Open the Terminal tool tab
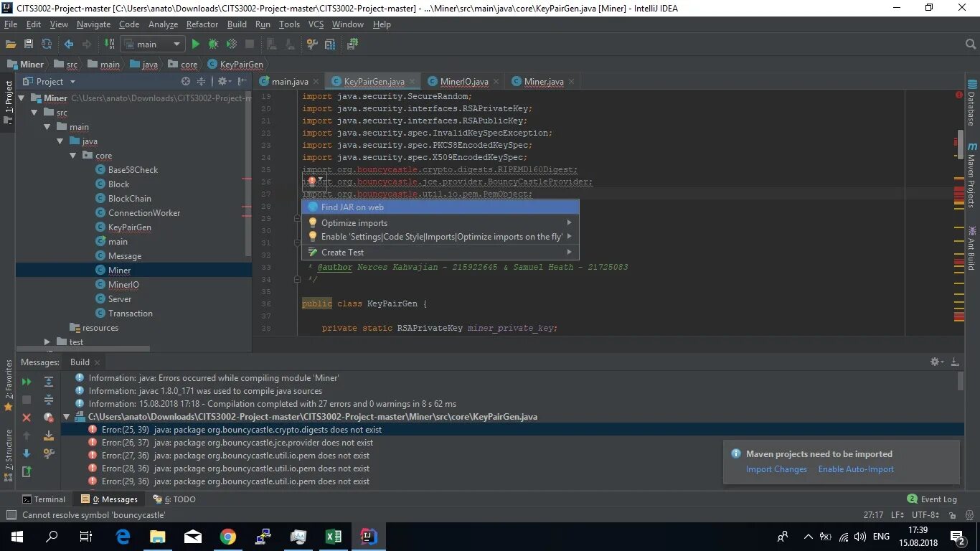Image resolution: width=980 pixels, height=551 pixels. [43, 499]
